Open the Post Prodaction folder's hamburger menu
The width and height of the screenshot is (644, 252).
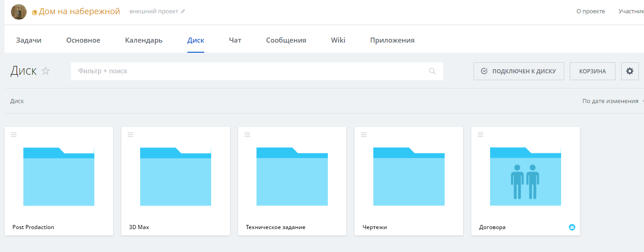14,134
